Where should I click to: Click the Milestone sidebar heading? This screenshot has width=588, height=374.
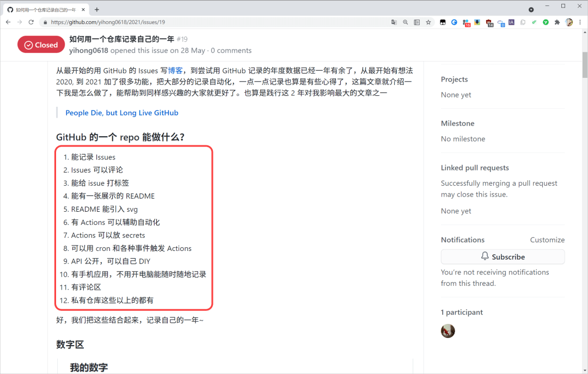(457, 123)
